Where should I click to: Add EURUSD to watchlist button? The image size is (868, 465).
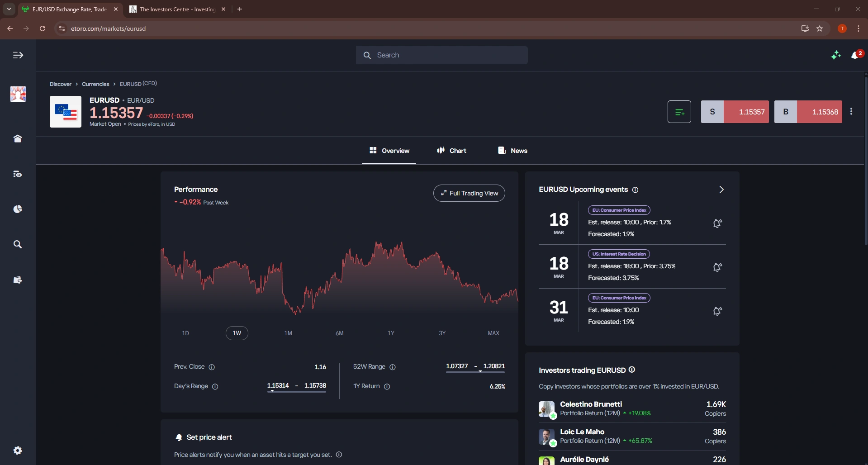(679, 112)
